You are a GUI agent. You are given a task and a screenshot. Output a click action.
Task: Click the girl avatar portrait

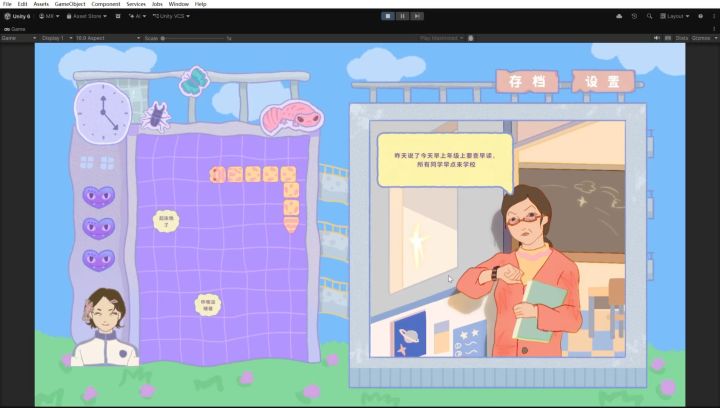click(x=105, y=327)
